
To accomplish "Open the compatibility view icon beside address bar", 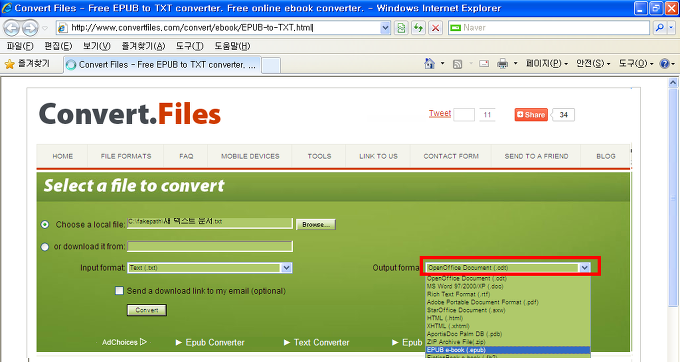I will click(x=401, y=28).
